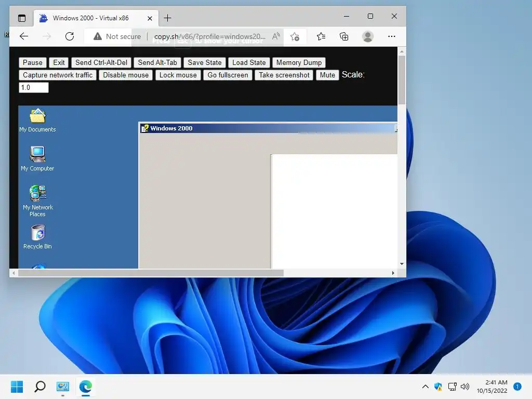Click the horizontal scrollbar thumb

[151, 273]
